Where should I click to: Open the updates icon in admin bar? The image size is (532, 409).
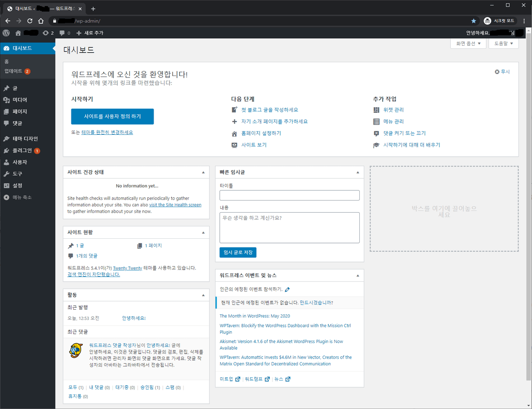46,33
